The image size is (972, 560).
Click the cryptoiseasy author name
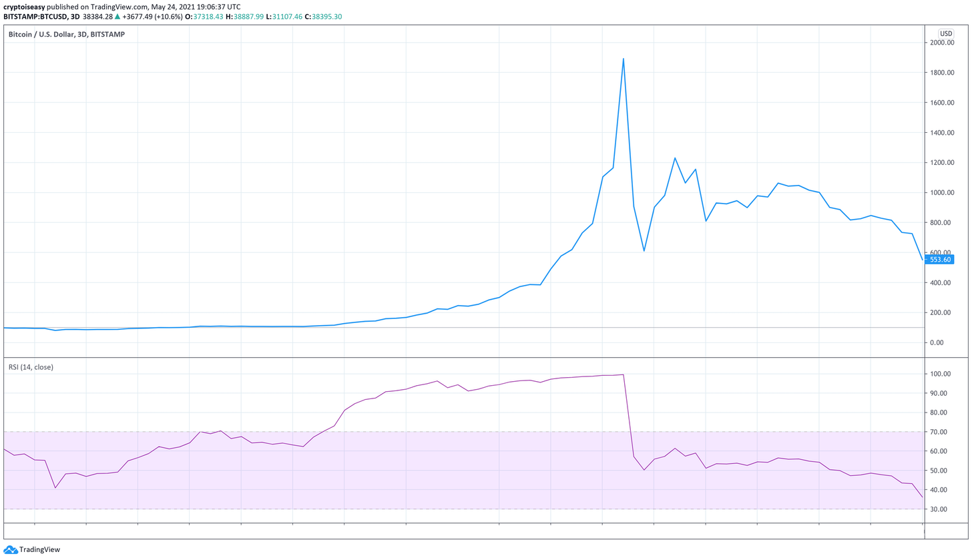pyautogui.click(x=25, y=6)
